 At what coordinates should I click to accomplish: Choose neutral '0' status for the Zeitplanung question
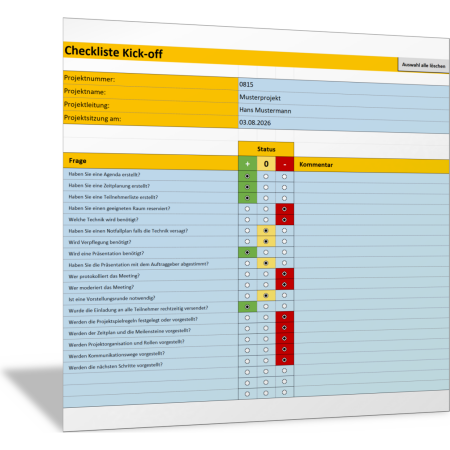click(x=266, y=187)
